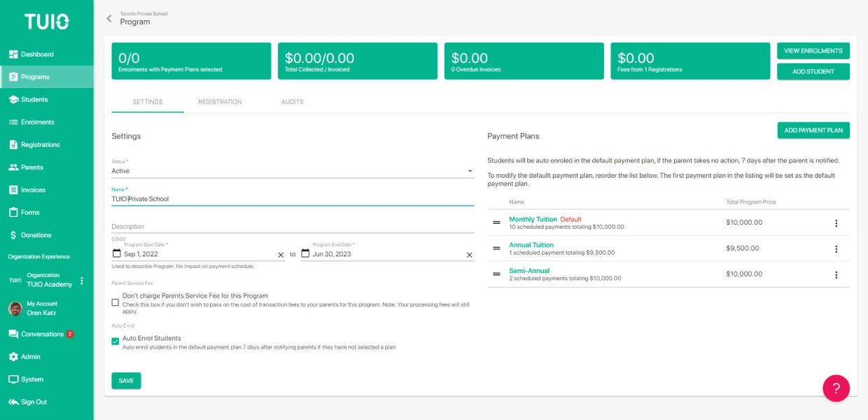Open the Status dropdown showing Active
This screenshot has width=868, height=420.
click(293, 171)
